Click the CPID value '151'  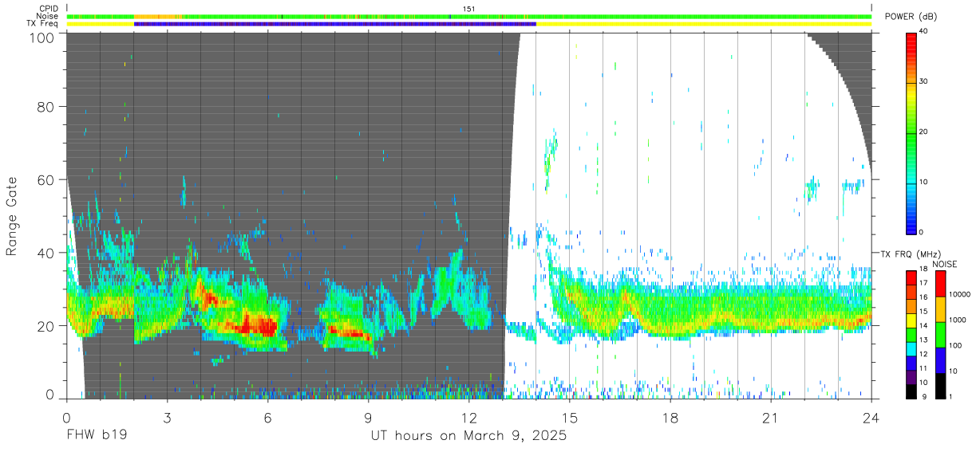469,9
